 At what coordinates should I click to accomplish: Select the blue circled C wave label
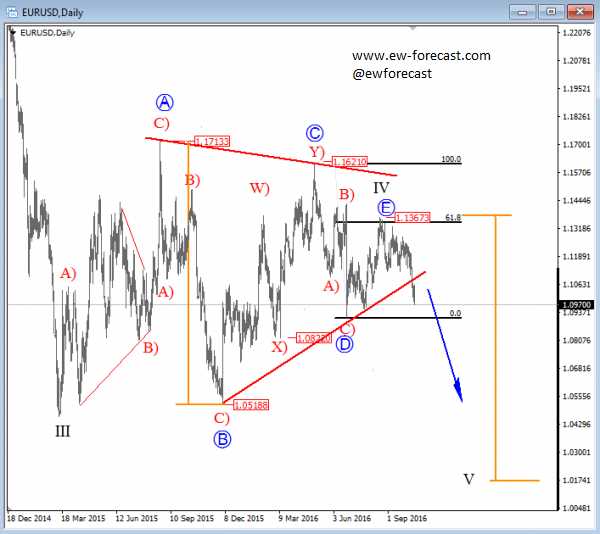click(315, 132)
